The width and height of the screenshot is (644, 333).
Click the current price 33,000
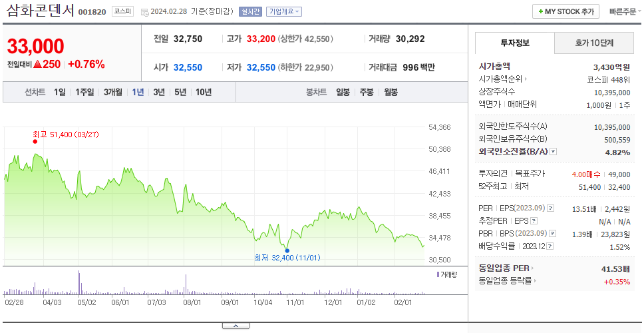tap(36, 46)
